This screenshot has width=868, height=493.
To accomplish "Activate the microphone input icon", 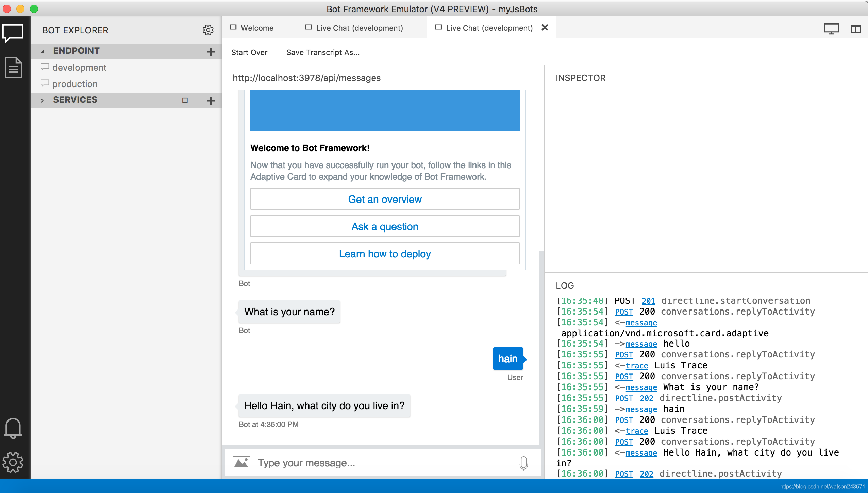I will pos(523,463).
